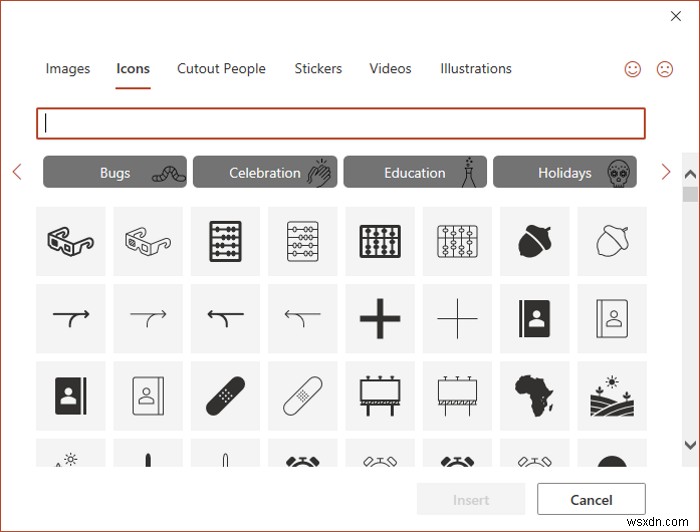
Task: Filter icons by Bugs category
Action: tap(115, 172)
